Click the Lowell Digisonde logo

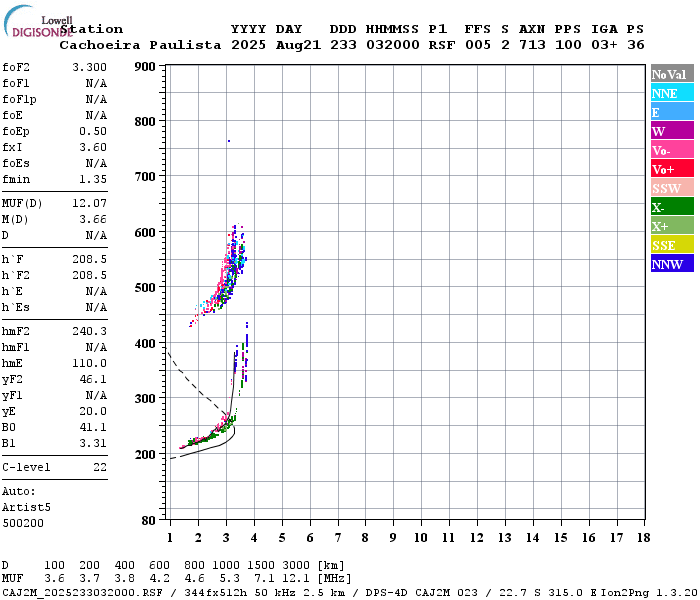tap(38, 21)
